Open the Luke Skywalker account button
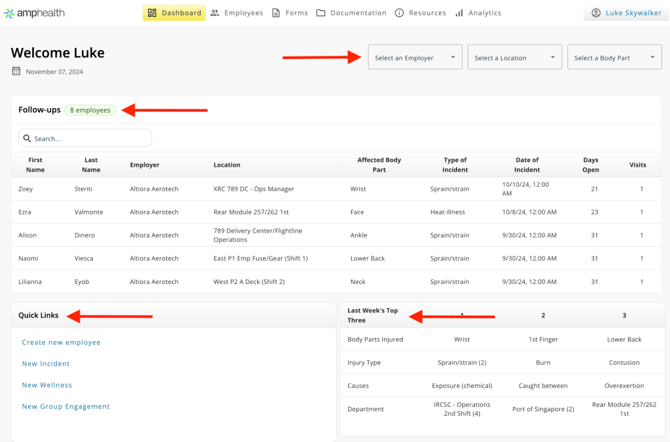 click(626, 13)
